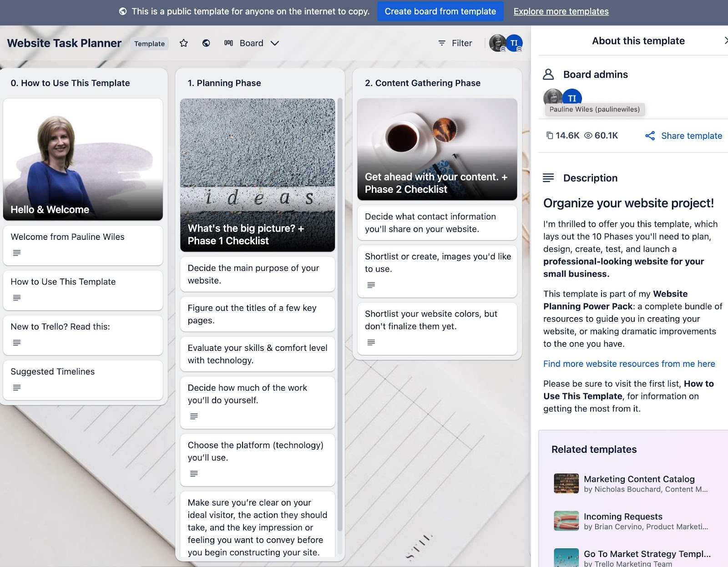The width and height of the screenshot is (728, 567).
Task: Star the Website Task Planner board
Action: click(183, 43)
